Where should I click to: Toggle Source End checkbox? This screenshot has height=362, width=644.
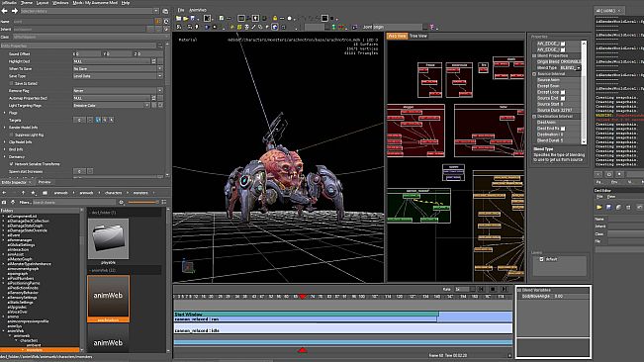(x=563, y=99)
